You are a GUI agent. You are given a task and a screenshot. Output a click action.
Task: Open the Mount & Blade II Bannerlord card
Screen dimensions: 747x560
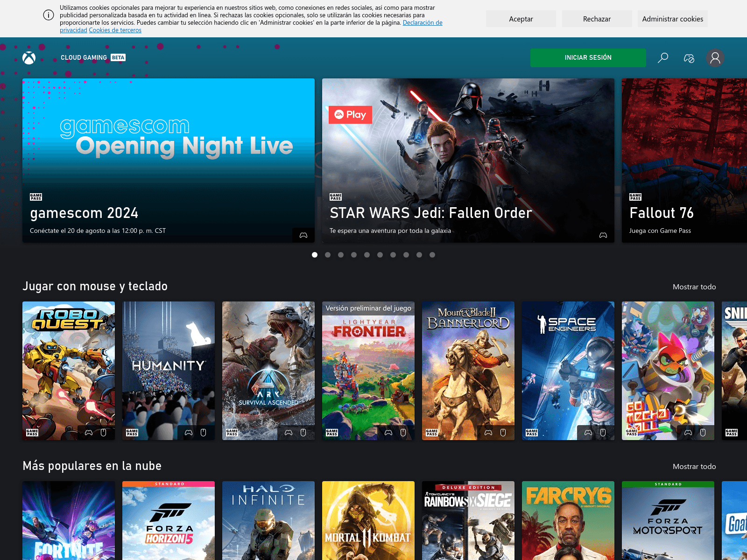[x=468, y=371]
